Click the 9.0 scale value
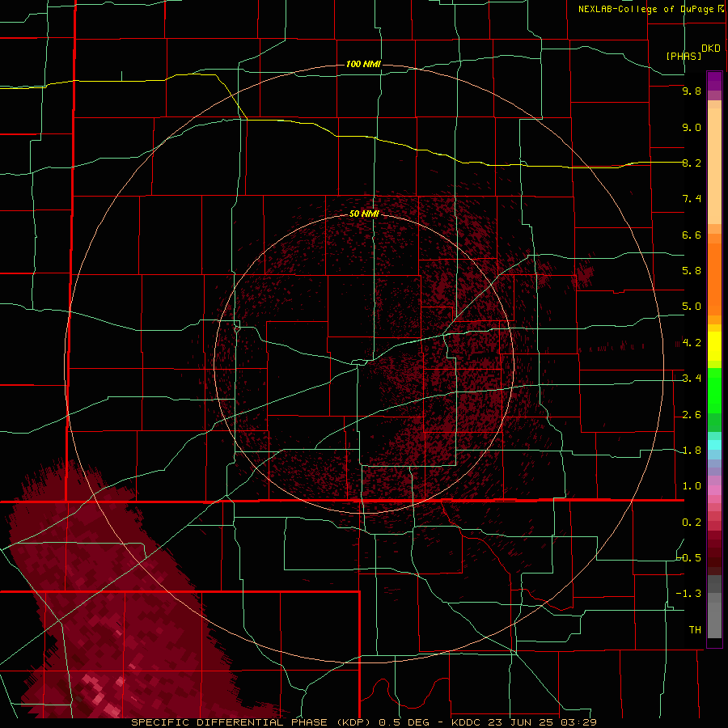Screen dimensions: 728x728 click(x=692, y=127)
